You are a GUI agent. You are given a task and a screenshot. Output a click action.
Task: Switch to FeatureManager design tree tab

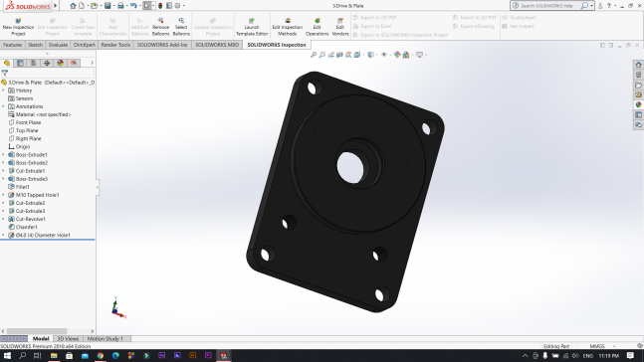pos(7,63)
